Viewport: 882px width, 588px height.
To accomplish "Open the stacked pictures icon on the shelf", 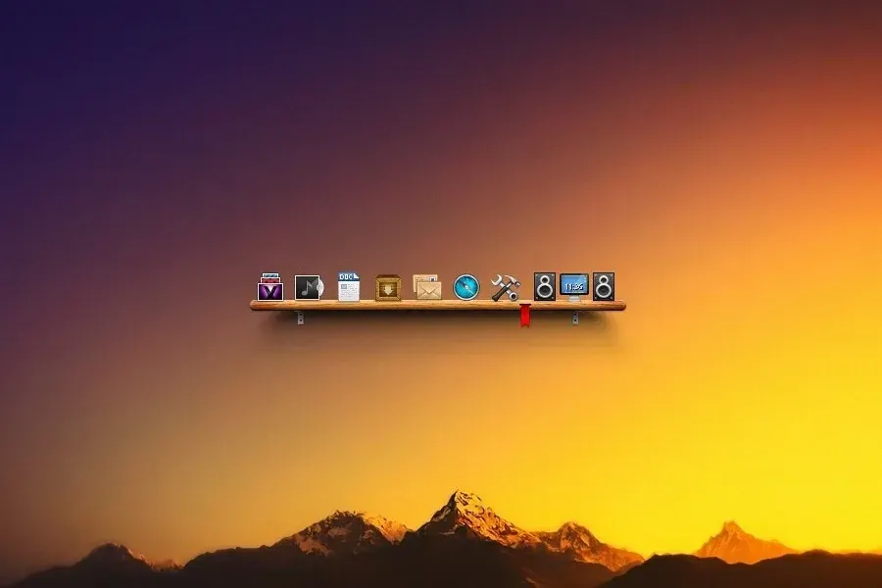I will coord(270,287).
